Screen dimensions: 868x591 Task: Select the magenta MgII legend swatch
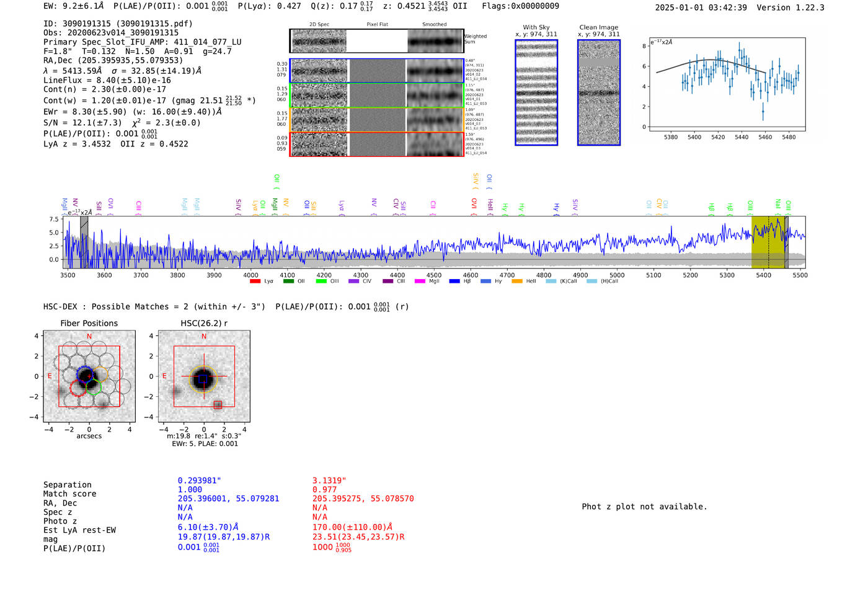[x=420, y=282]
